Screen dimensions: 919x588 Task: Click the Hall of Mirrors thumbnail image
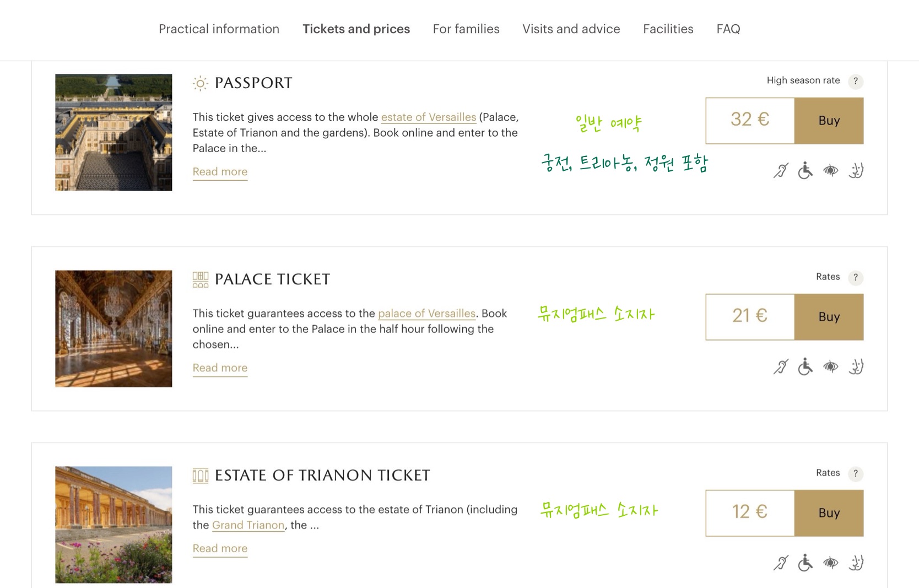tap(113, 328)
